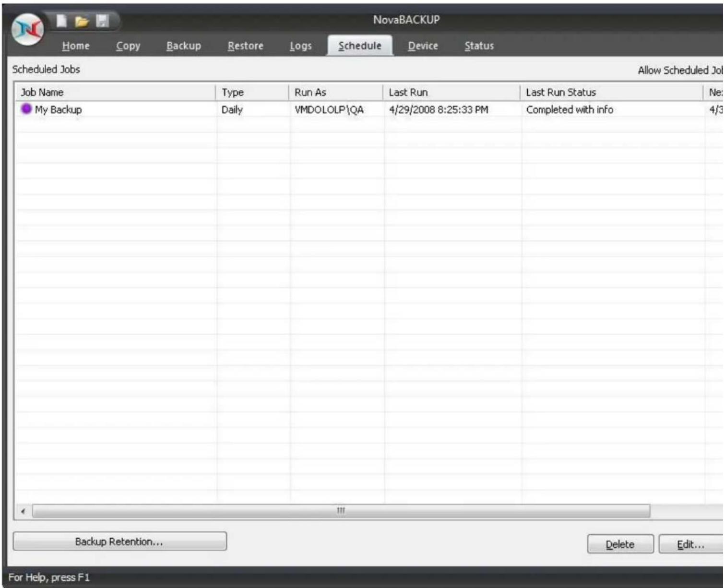724x588 pixels.
Task: Open the Home tab
Action: tap(76, 46)
